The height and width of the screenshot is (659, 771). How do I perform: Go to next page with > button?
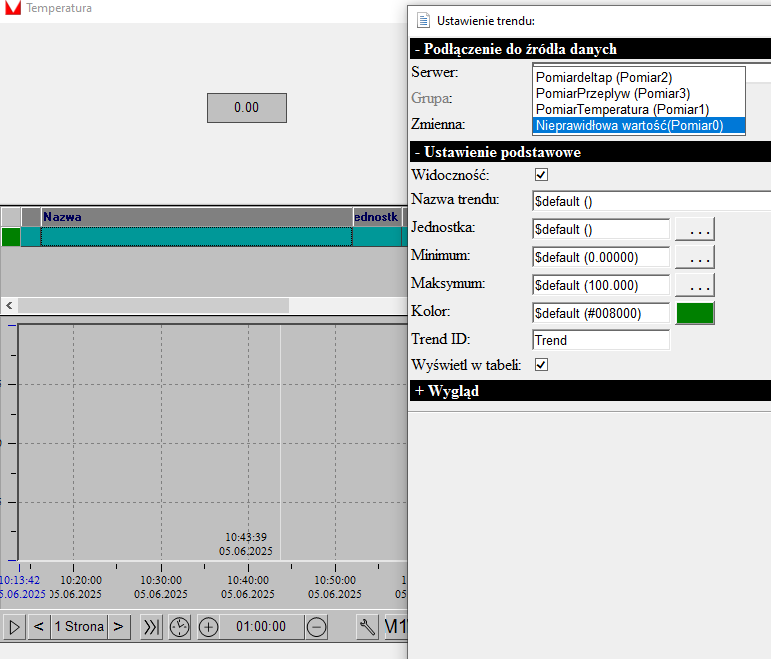[x=119, y=627]
